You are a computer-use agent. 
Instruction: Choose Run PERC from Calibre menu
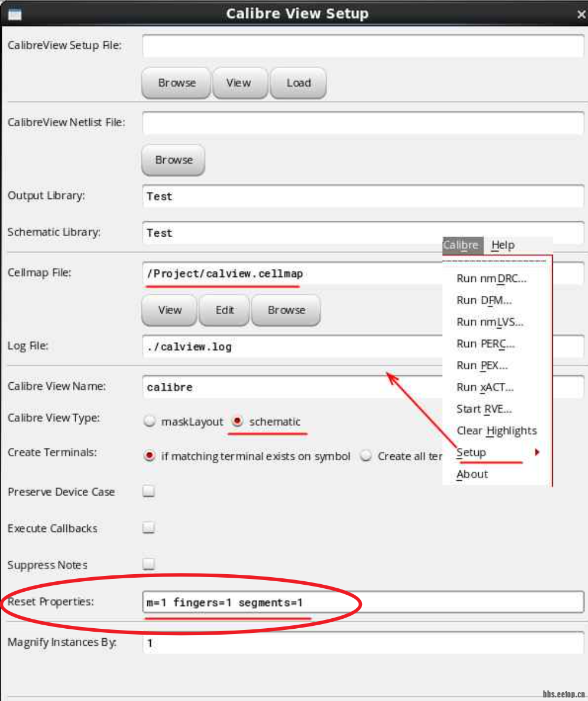(486, 344)
